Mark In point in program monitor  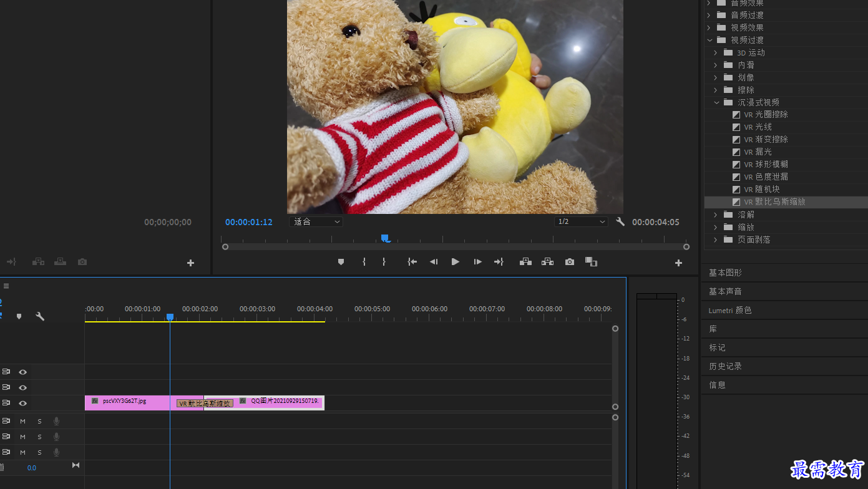(364, 262)
